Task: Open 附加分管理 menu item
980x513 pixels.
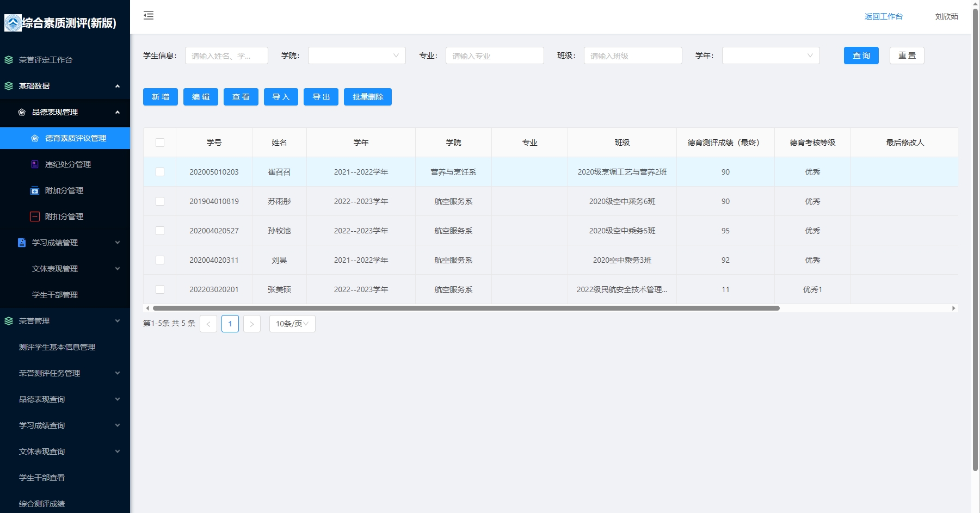Action: click(x=65, y=190)
